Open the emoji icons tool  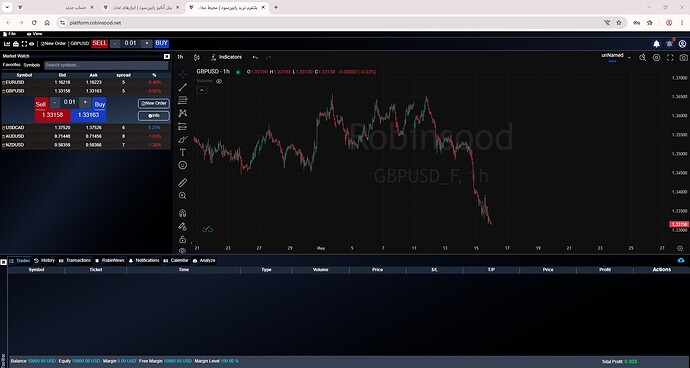click(x=183, y=166)
